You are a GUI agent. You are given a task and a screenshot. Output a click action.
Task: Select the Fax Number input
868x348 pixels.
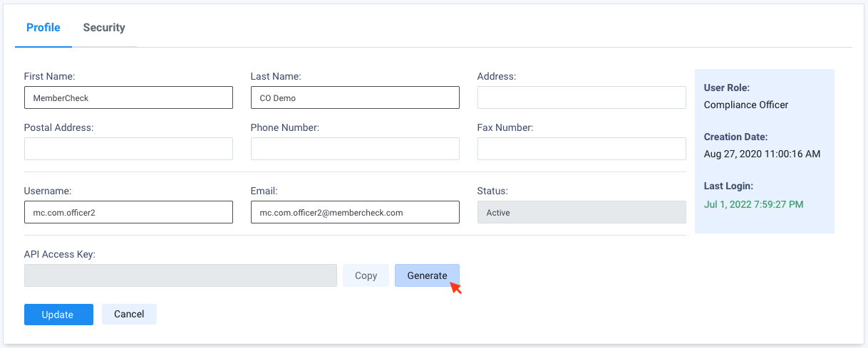tap(582, 149)
